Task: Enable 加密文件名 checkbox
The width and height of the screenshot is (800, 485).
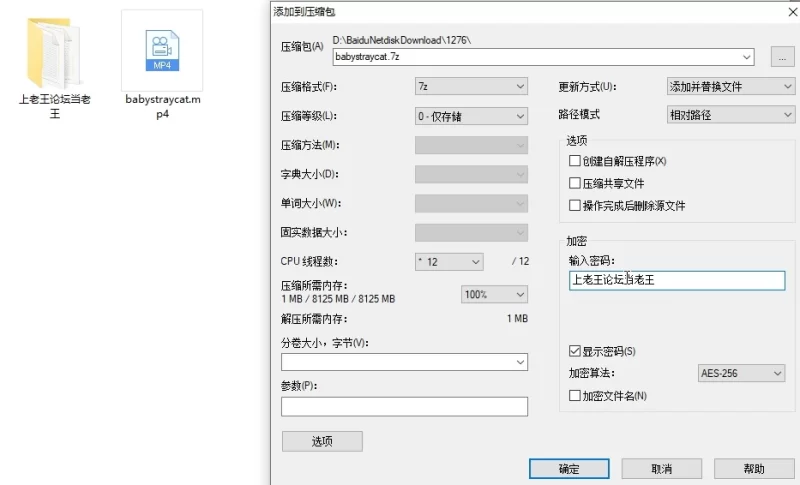Action: click(x=574, y=396)
